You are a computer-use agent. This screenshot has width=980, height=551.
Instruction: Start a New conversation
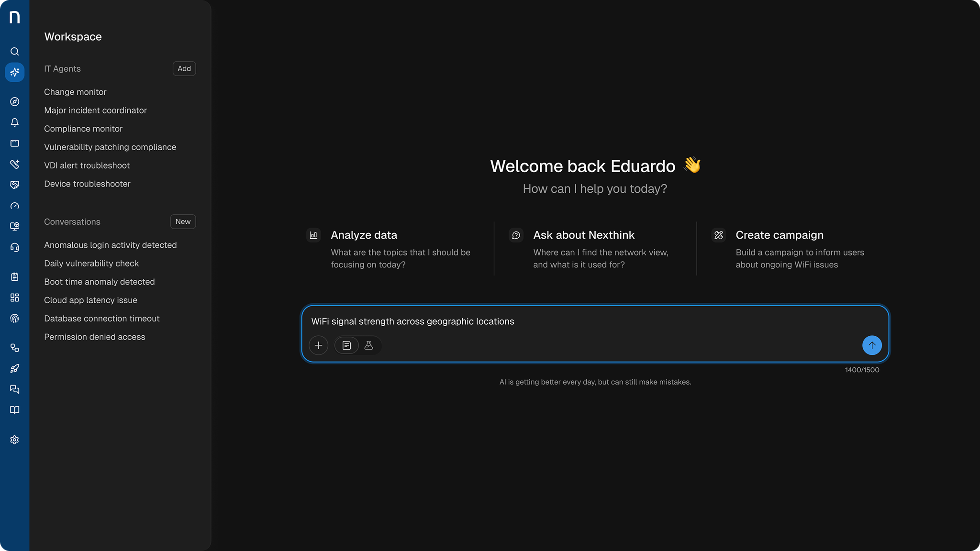pos(183,221)
